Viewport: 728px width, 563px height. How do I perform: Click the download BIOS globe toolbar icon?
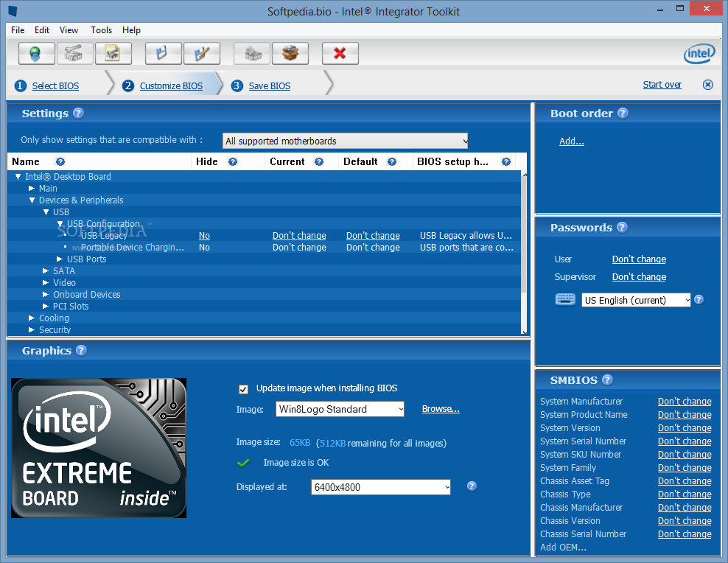click(x=36, y=53)
